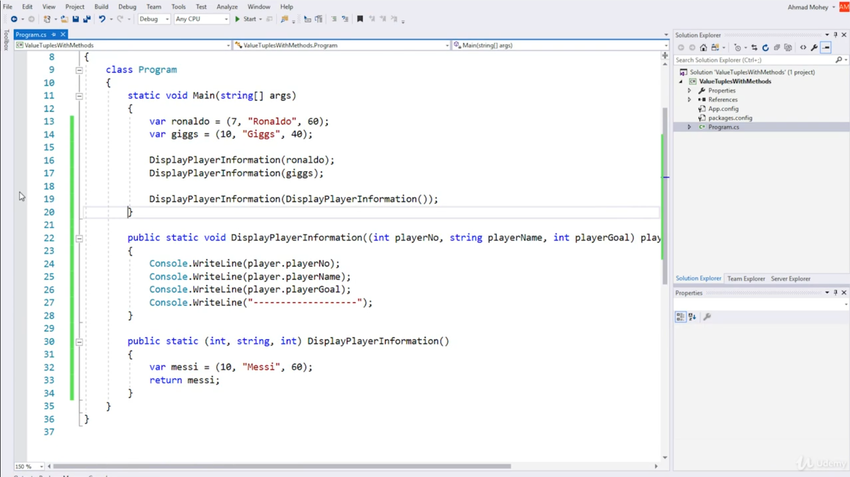Image resolution: width=850 pixels, height=477 pixels.
Task: Comment out selected lines toolbar icon
Action: [334, 19]
